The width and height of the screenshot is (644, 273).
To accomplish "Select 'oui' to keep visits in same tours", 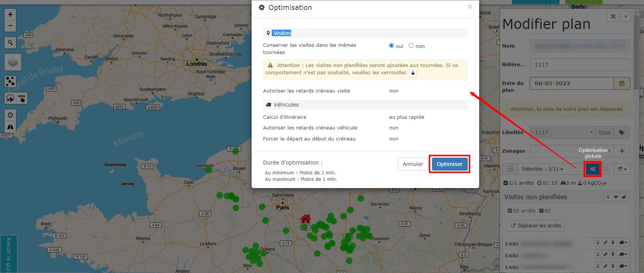I will [391, 46].
